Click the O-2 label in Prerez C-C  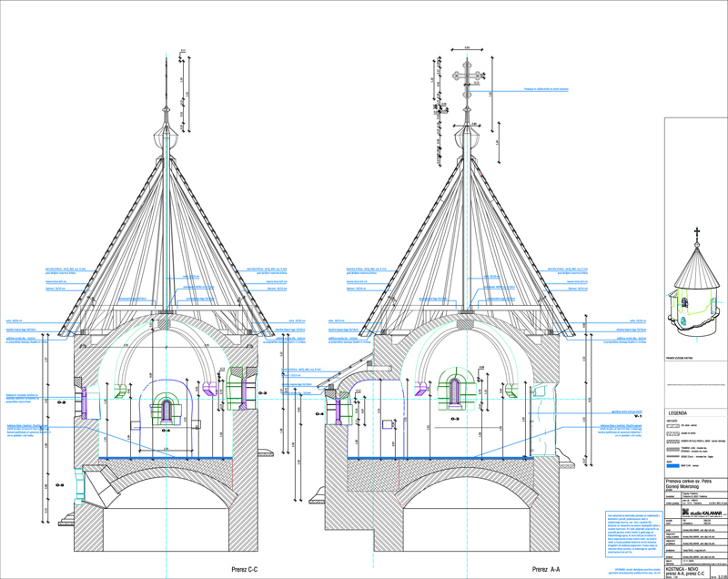tap(63, 401)
